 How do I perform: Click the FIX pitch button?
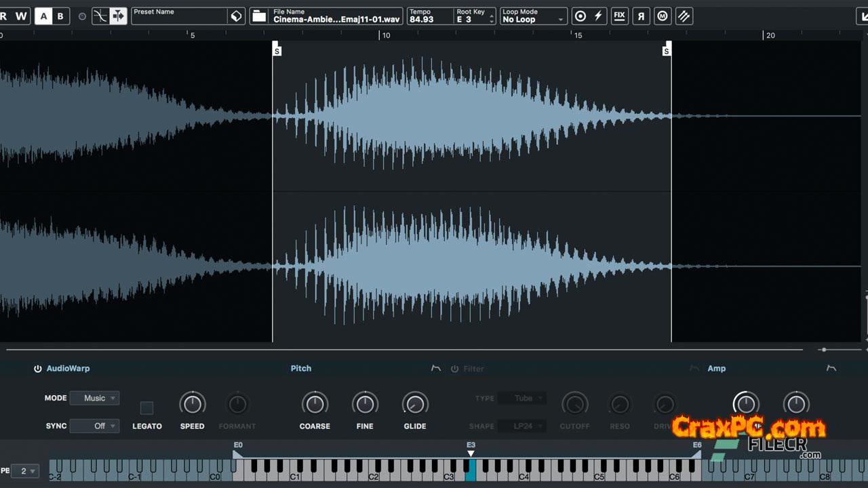tap(619, 16)
